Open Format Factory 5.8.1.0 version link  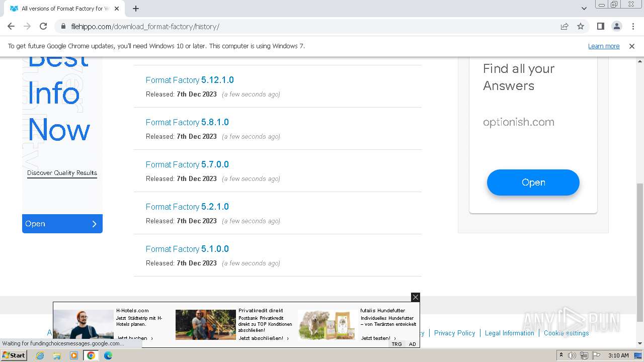pyautogui.click(x=187, y=122)
